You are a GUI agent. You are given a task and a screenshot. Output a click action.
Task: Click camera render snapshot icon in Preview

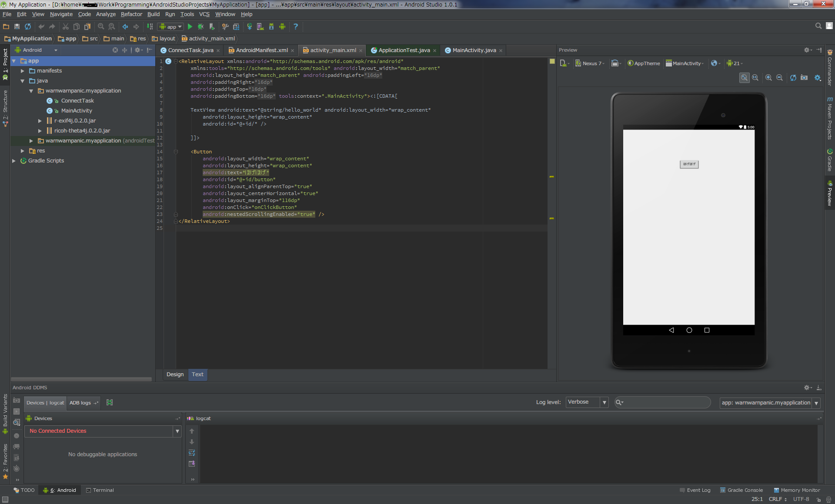click(804, 77)
